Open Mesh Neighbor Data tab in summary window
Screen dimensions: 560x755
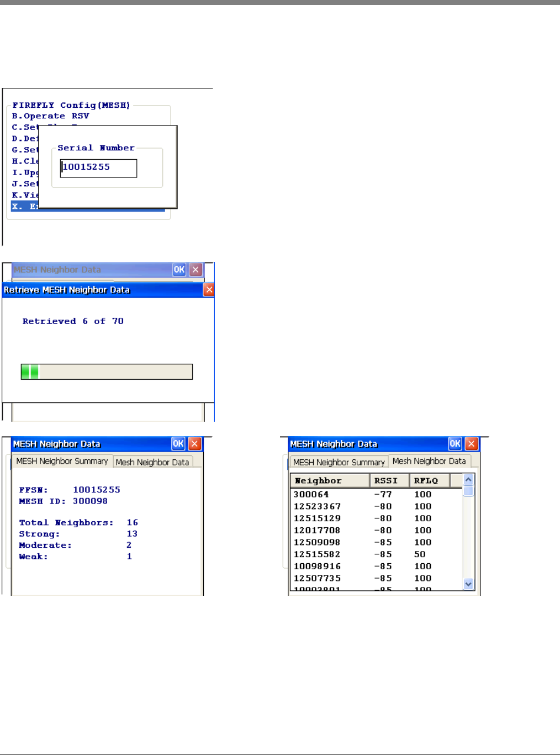click(x=152, y=462)
